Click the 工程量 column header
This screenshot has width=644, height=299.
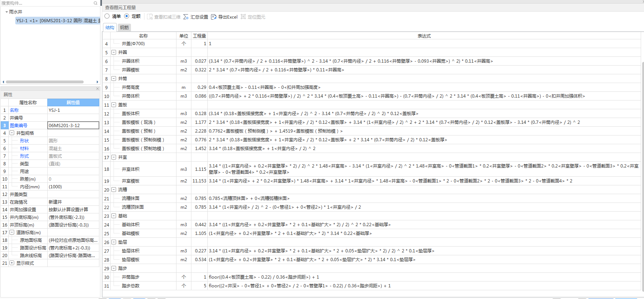(199, 36)
